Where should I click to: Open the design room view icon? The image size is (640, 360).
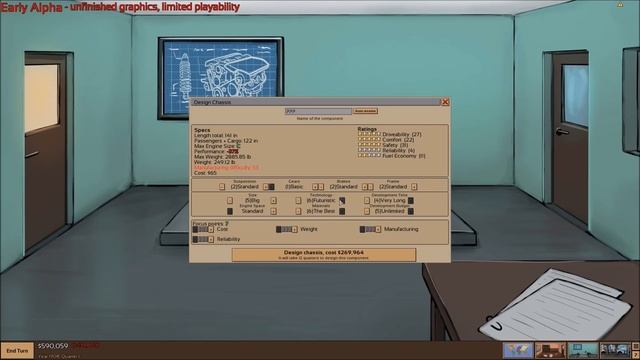click(x=583, y=350)
